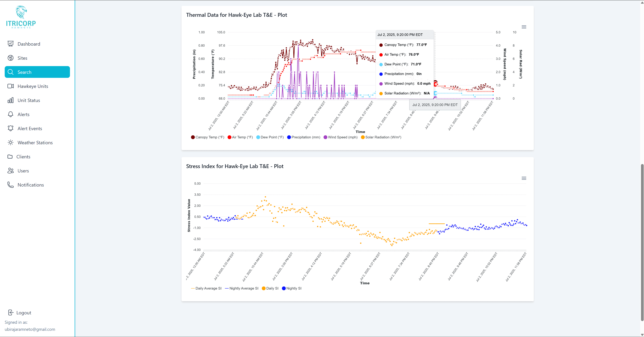Screen dimensions: 644x337
Task: Click the Logout link
Action: tap(23, 313)
